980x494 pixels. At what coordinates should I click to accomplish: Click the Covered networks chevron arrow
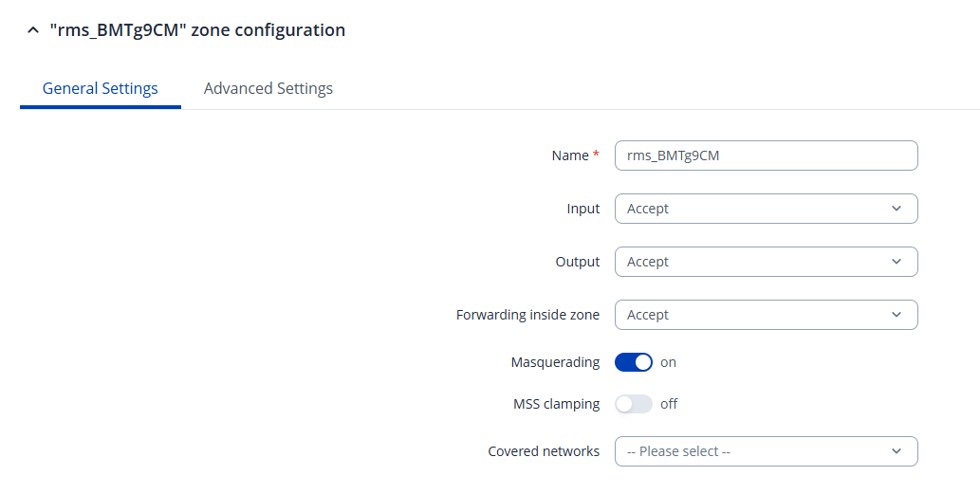pos(897,451)
